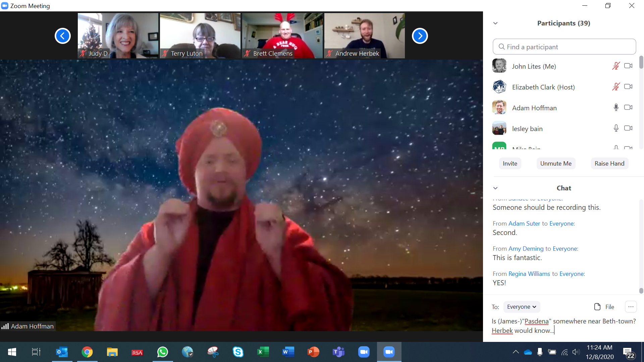Open the Wi-Fi network tray icon
Viewport: 644px width, 362px height.
565,352
